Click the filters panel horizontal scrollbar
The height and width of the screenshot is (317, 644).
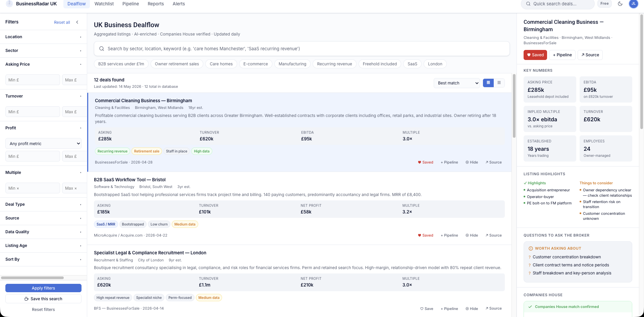tap(32, 278)
